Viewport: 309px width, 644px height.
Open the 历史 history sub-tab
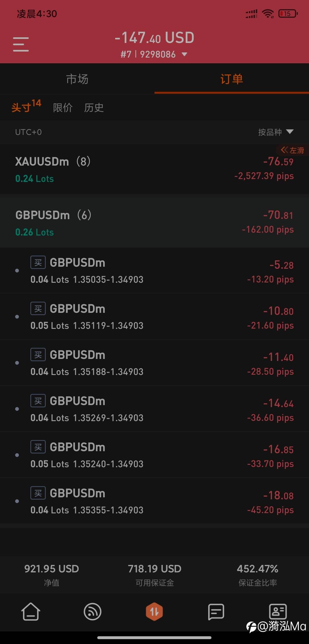coord(94,108)
